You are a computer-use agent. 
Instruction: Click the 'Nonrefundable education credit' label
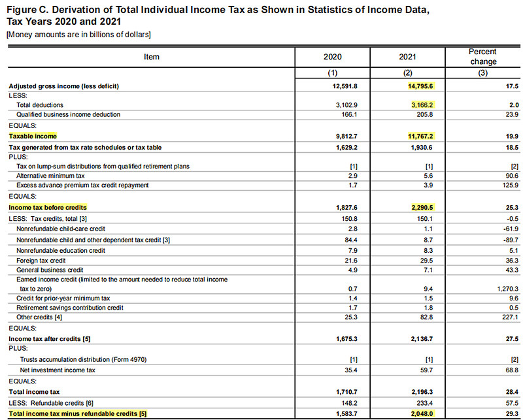(61, 251)
